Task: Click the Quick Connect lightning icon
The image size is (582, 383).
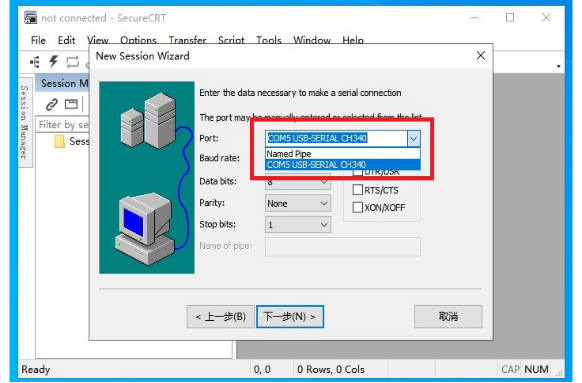Action: tap(54, 62)
